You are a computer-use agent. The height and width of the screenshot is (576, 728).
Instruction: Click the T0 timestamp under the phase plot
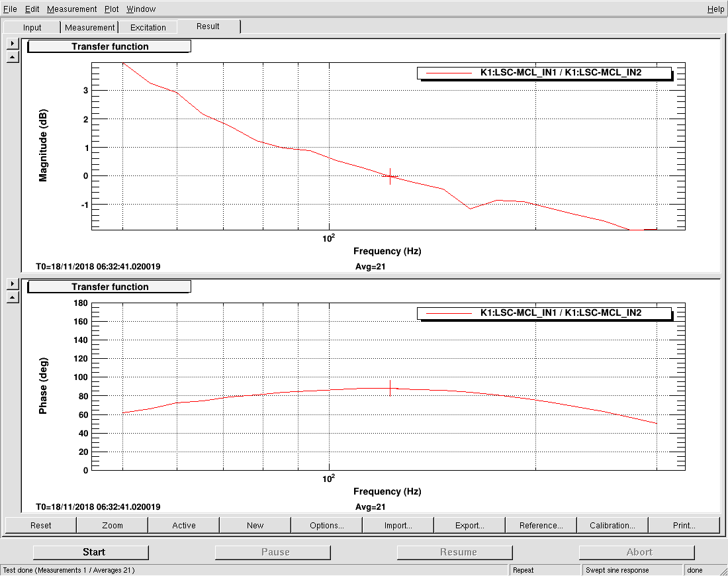coord(98,506)
